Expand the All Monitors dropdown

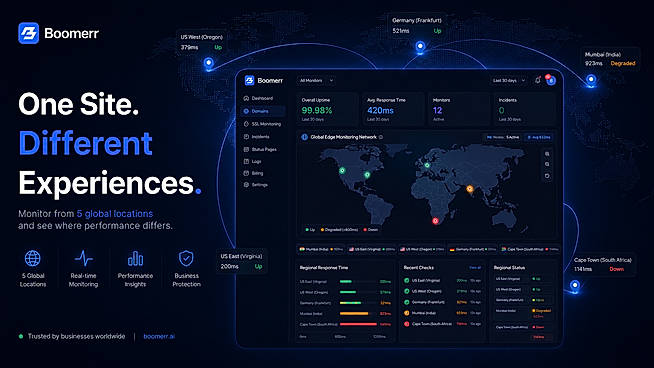317,81
